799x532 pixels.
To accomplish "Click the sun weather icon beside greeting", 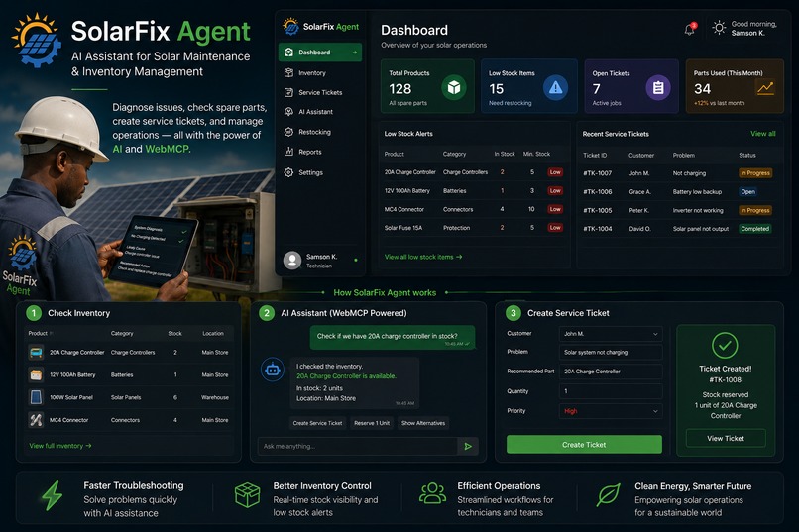I will 719,28.
